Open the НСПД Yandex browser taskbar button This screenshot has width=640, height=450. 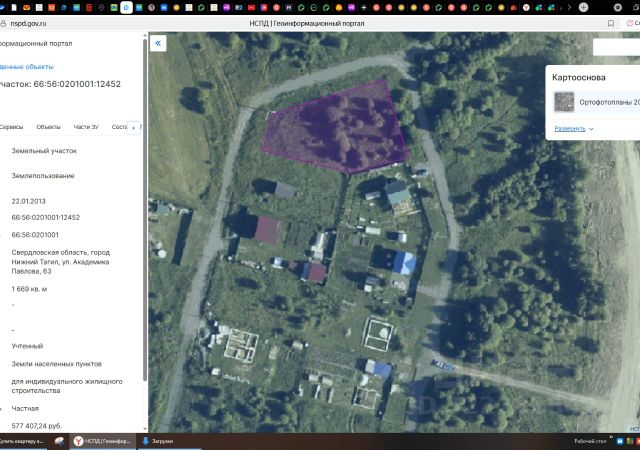pos(102,441)
